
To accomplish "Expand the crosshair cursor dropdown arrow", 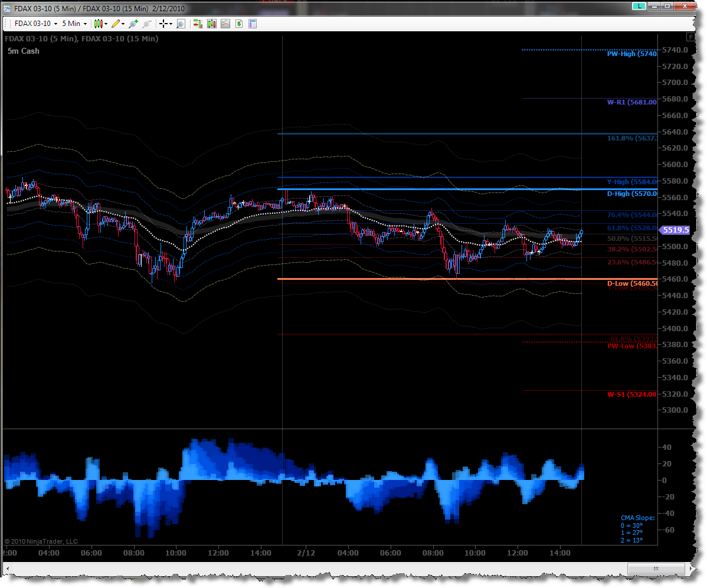I will coord(171,24).
